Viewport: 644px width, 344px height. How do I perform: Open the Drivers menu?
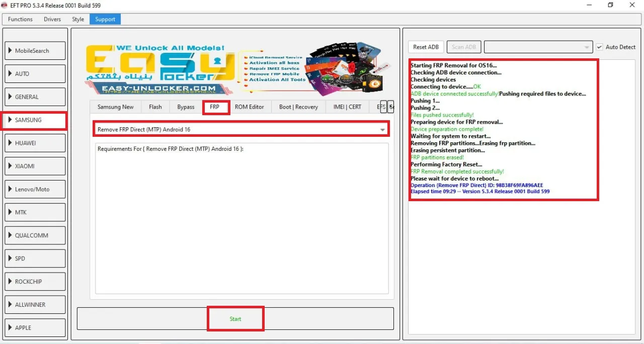pyautogui.click(x=52, y=19)
